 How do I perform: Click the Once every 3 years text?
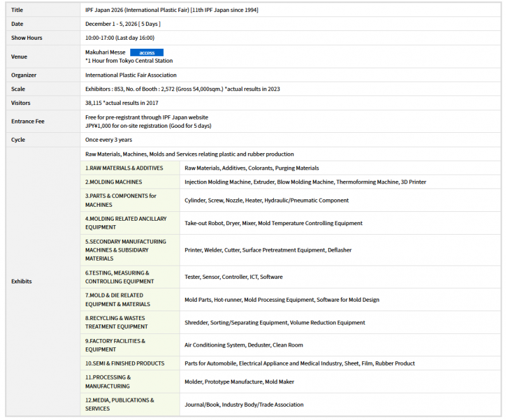pos(109,140)
